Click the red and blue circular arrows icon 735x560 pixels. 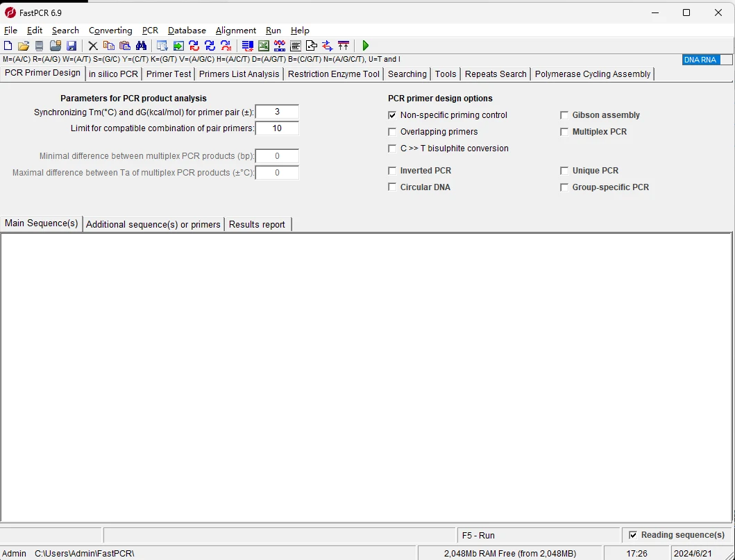click(x=194, y=46)
